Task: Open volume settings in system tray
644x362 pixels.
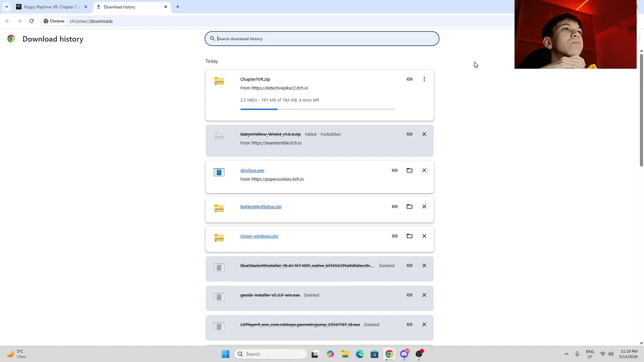Action: tap(611, 354)
